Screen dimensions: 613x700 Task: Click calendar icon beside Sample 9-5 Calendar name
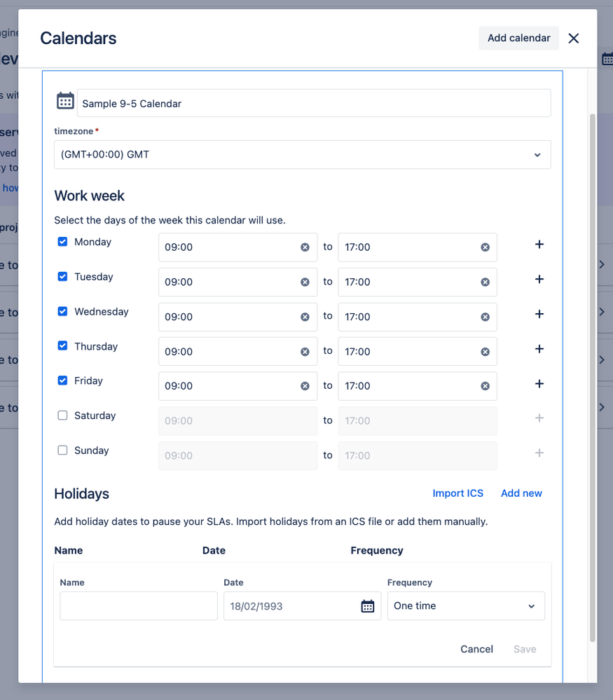[x=65, y=101]
